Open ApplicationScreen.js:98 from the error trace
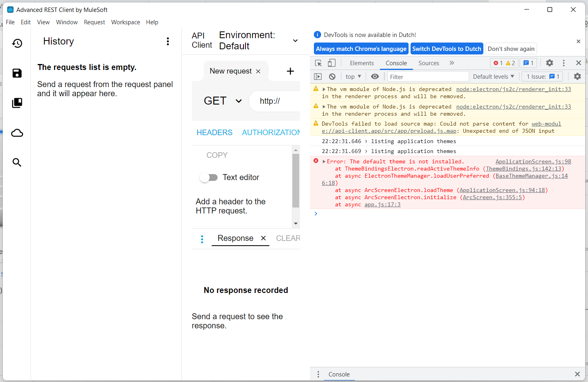 tap(533, 161)
